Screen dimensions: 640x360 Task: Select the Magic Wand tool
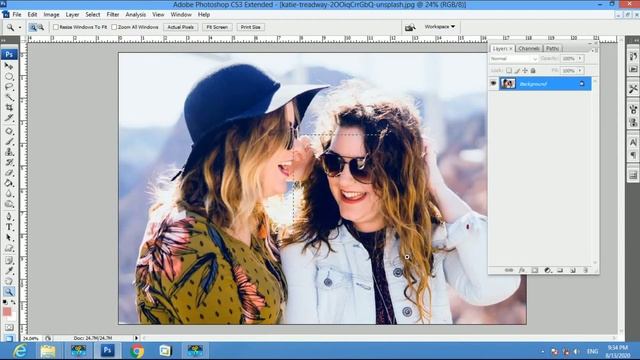(9, 97)
